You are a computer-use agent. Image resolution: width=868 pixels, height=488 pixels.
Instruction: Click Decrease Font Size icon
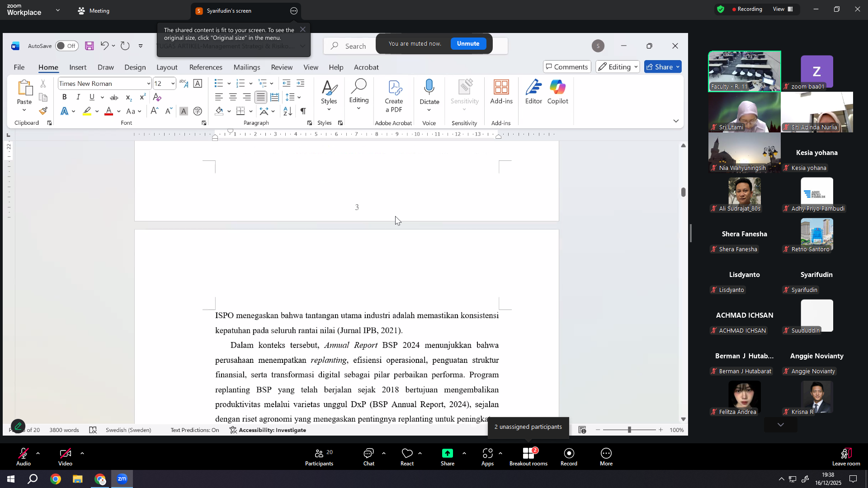pyautogui.click(x=169, y=111)
